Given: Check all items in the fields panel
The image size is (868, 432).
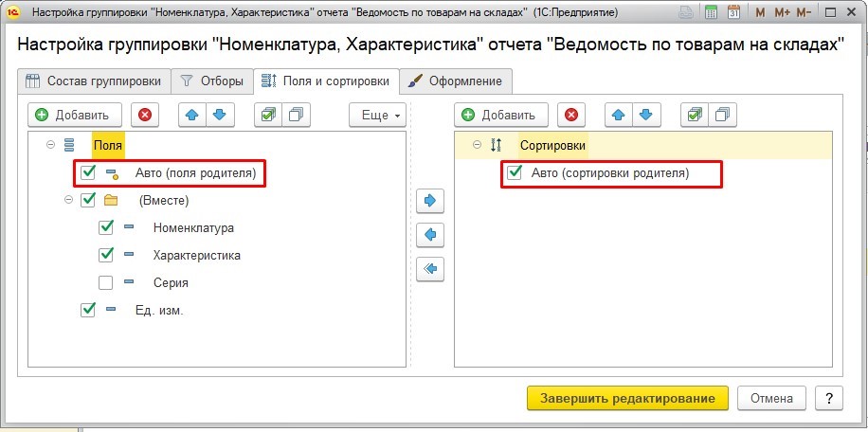Looking at the screenshot, I should pos(267,116).
